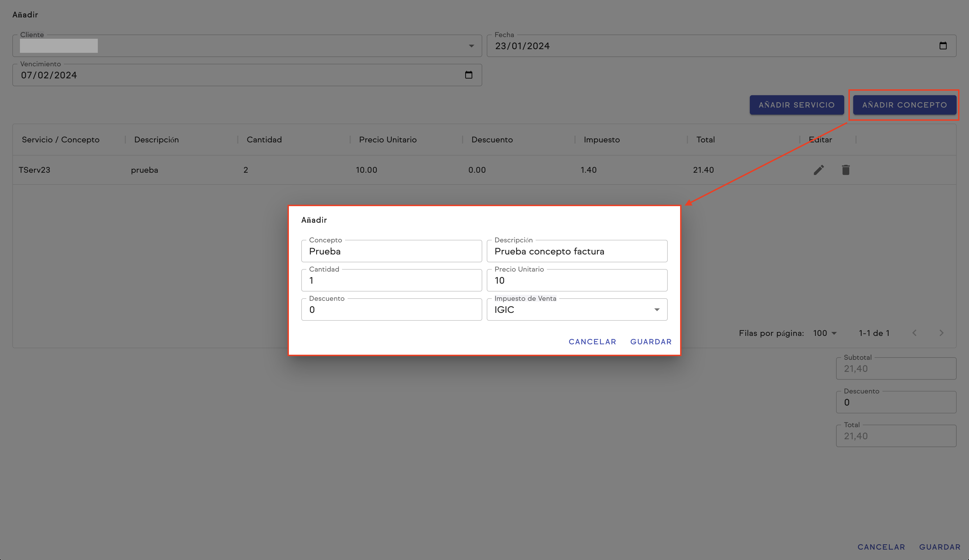Click the Concepto field containing Prueba

pos(391,251)
